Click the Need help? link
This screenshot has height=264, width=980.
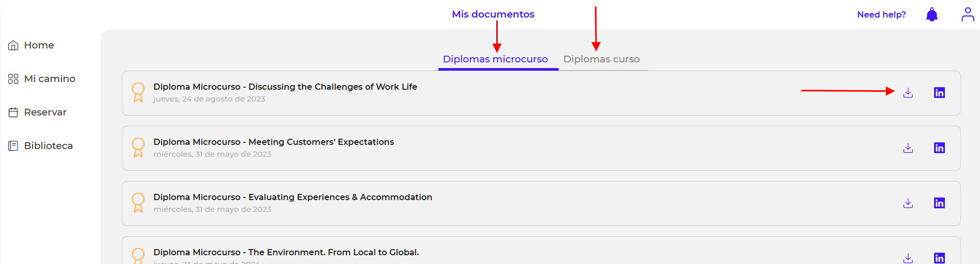click(x=881, y=14)
